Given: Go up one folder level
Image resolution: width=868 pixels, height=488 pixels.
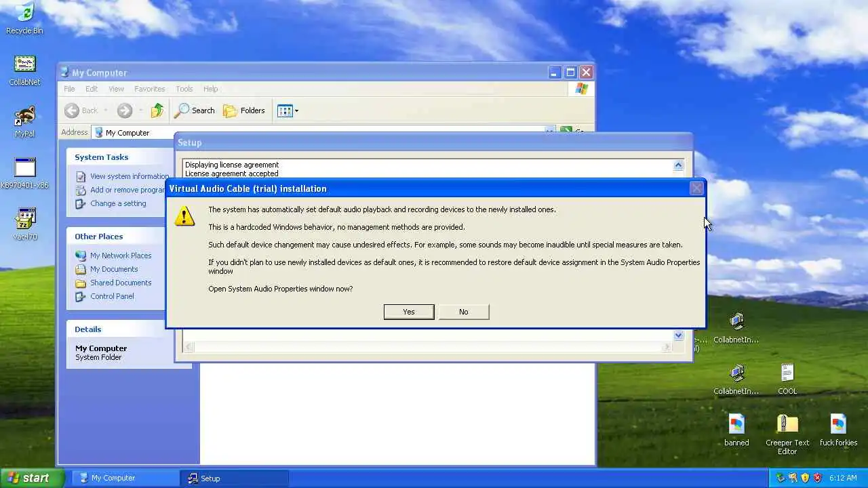Looking at the screenshot, I should (157, 110).
